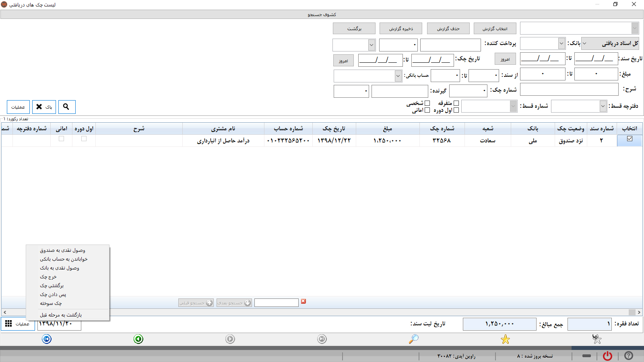Click the magnifying glass icon in bottom toolbar
Image resolution: width=644 pixels, height=362 pixels.
(x=413, y=339)
